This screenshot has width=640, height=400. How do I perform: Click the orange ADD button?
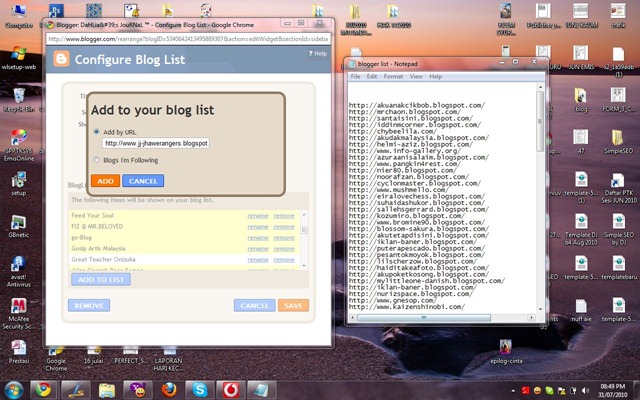click(105, 181)
